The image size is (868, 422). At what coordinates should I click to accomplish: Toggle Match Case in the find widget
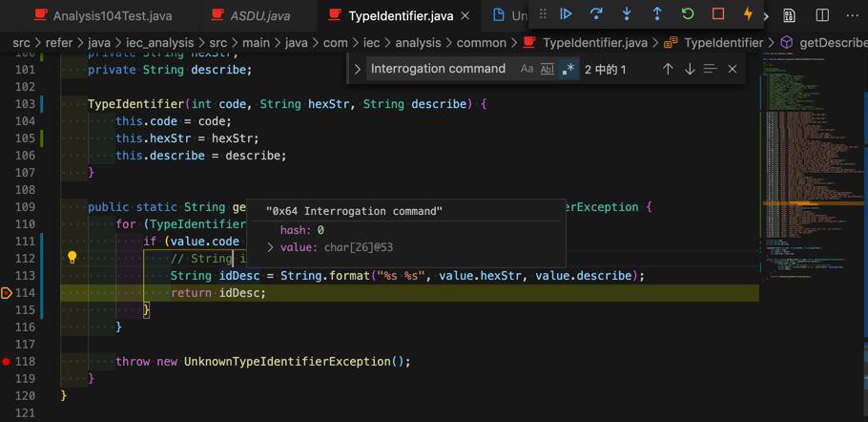[527, 70]
